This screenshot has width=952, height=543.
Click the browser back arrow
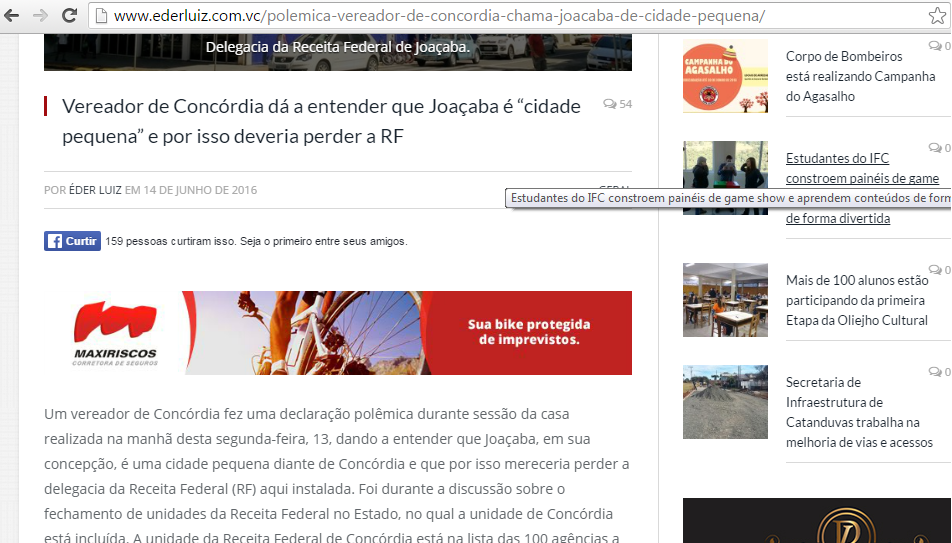[14, 16]
